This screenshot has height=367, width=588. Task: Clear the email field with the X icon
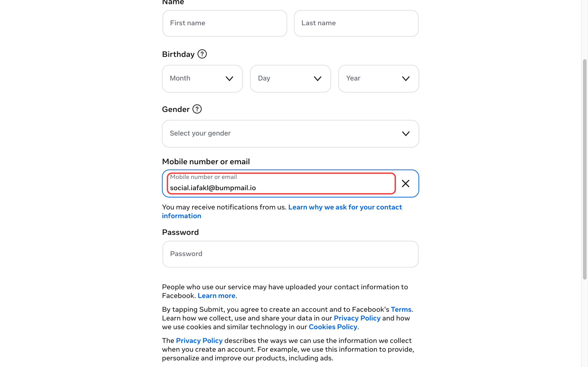click(406, 183)
